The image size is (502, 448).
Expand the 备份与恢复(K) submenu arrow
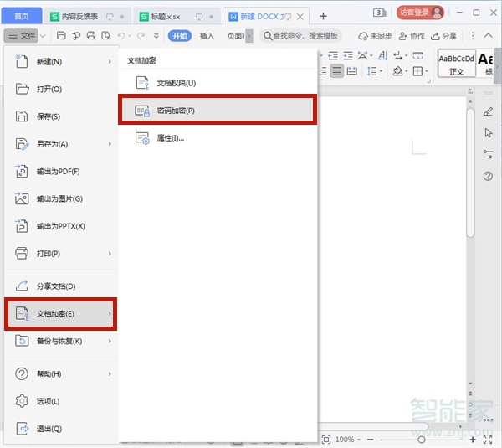pyautogui.click(x=110, y=341)
